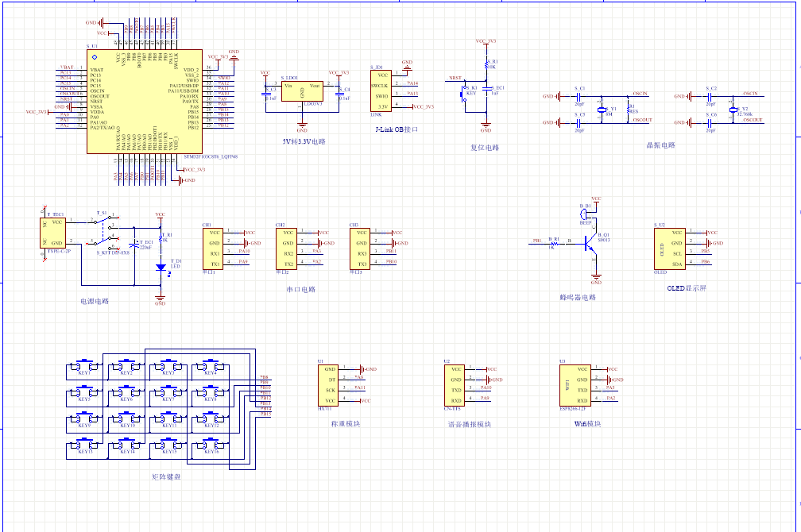Image resolution: width=801 pixels, height=532 pixels.
Task: Select the B_B1 BEEP buzzer symbol
Action: pos(583,214)
